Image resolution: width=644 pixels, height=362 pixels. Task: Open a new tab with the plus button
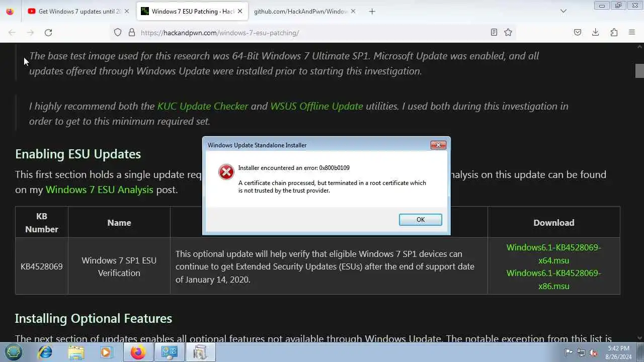coord(372,11)
